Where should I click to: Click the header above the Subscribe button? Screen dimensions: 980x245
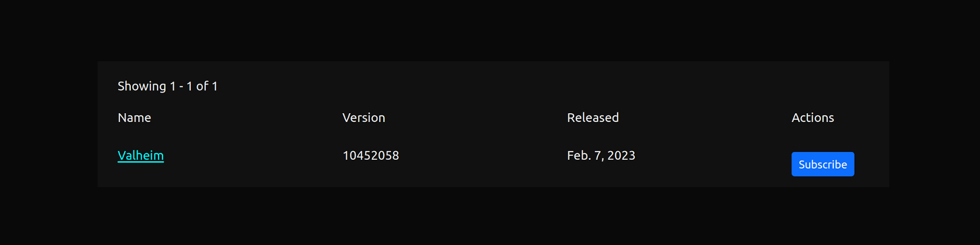tap(813, 117)
